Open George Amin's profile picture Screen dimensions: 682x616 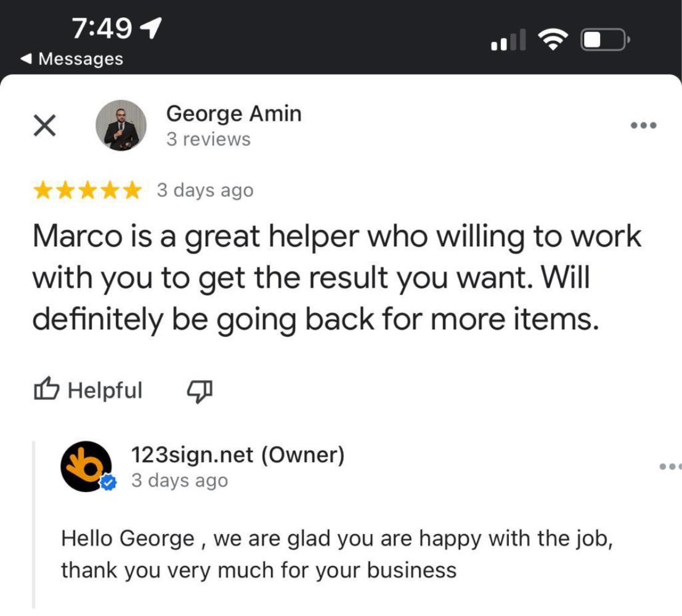121,126
